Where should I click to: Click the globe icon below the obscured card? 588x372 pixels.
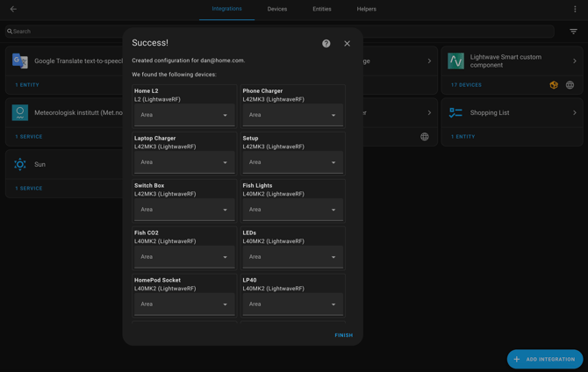(x=425, y=137)
